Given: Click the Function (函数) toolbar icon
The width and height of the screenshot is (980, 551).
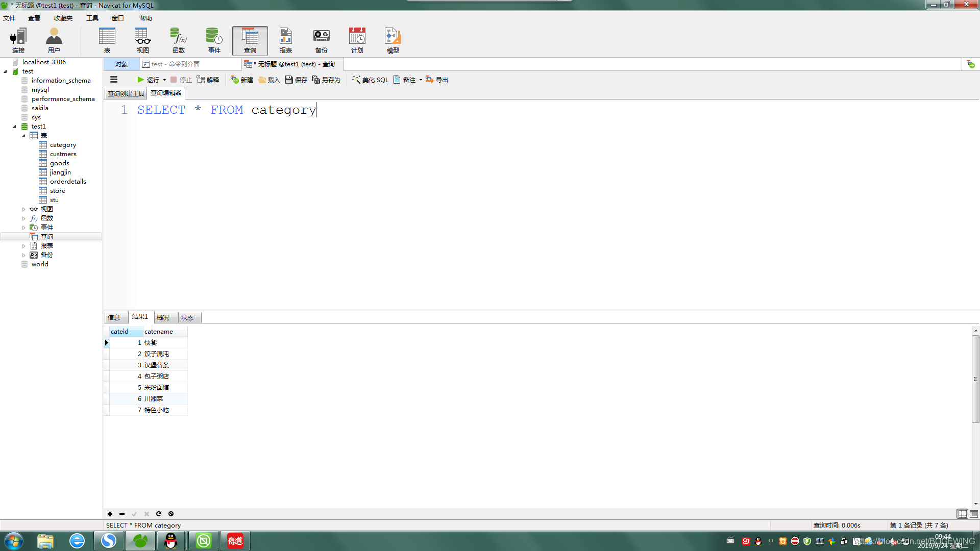Looking at the screenshot, I should pos(178,40).
